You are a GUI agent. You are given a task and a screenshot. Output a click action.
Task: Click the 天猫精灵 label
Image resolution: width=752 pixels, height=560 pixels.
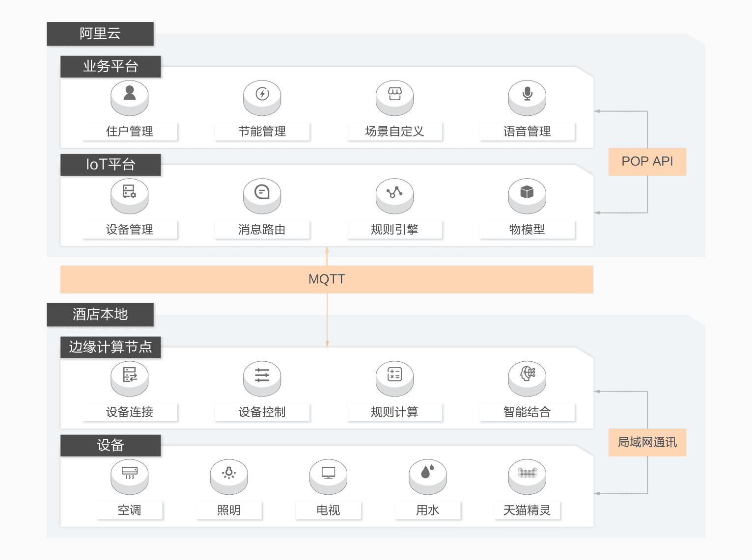[527, 510]
